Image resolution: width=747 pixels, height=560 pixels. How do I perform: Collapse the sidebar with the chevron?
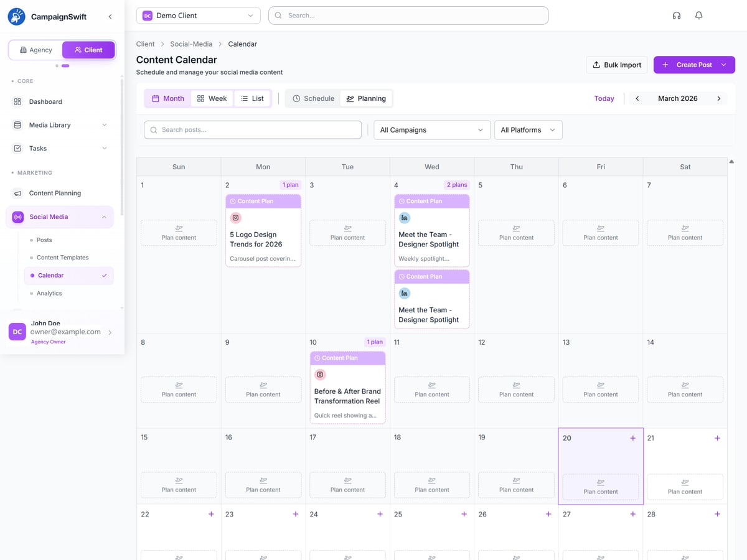coord(110,17)
